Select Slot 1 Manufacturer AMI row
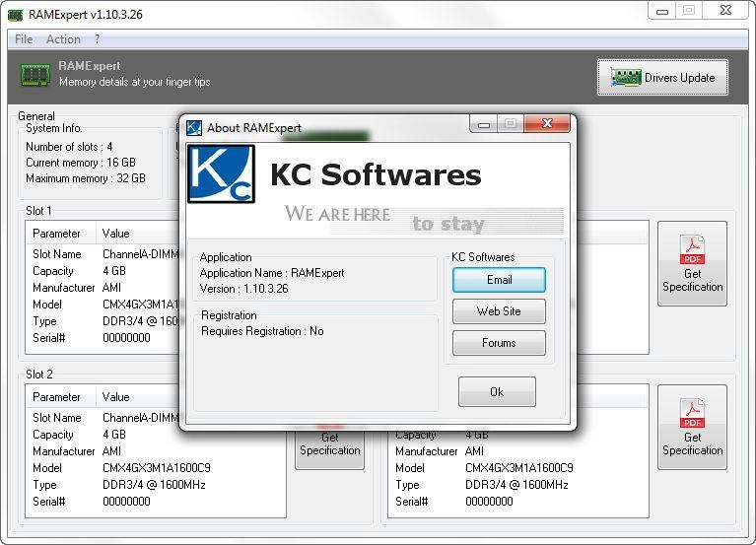This screenshot has width=756, height=545. (x=103, y=288)
